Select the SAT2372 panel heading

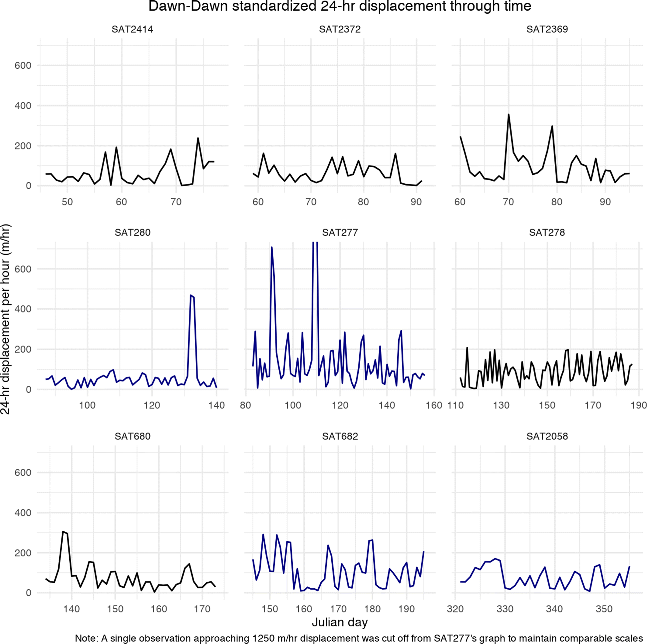click(340, 29)
